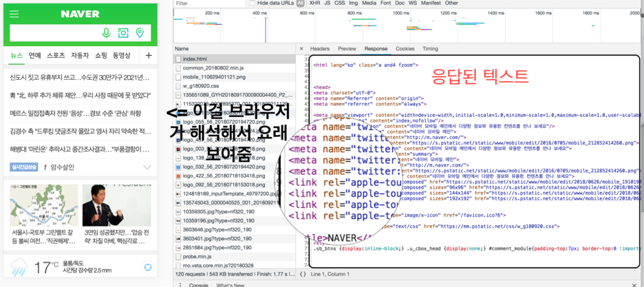644x287 pixels.
Task: Filter requests by Manifest
Action: 431,3
